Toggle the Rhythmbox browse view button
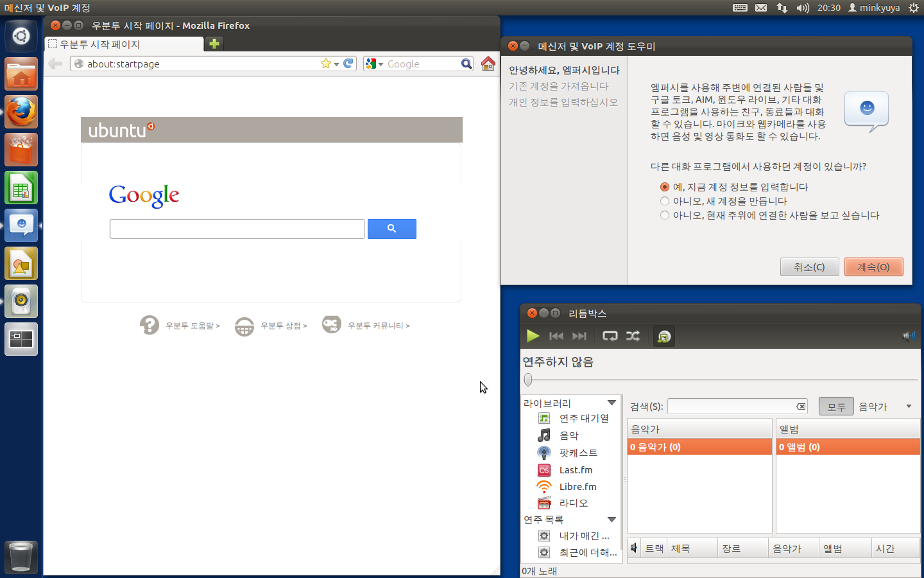924x578 pixels. tap(664, 336)
